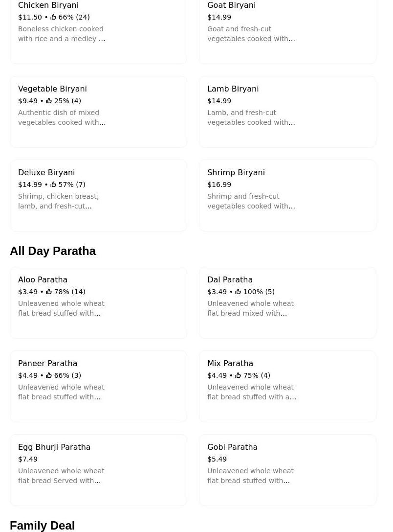
Task: Click the Shrimp Biryani $16.99 price
Action: tap(219, 185)
